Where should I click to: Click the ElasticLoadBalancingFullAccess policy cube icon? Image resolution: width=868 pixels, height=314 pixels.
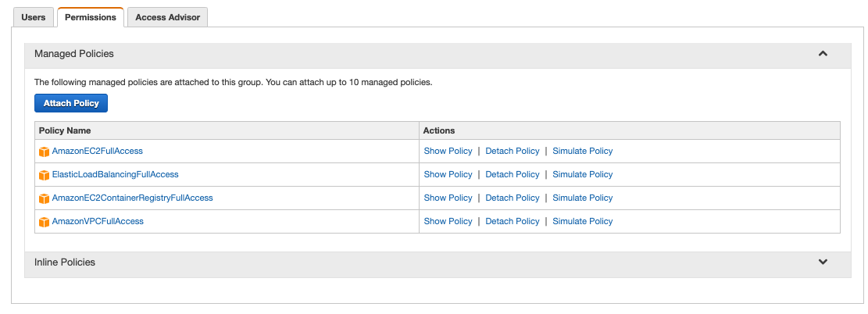[x=45, y=175]
